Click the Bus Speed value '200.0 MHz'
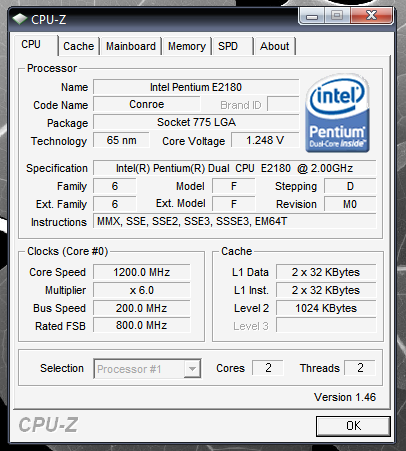 142,308
